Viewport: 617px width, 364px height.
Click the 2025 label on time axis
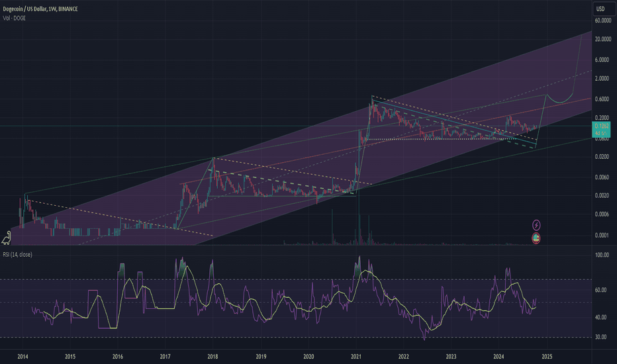point(547,357)
